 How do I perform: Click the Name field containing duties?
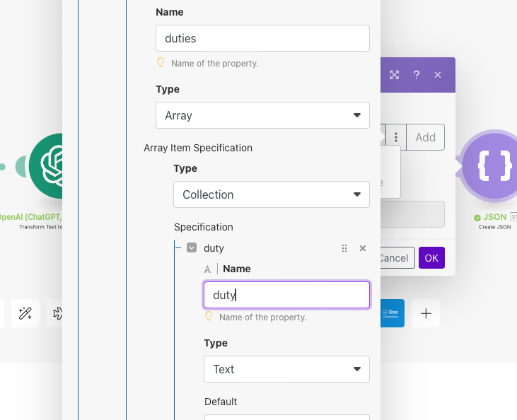click(x=262, y=38)
